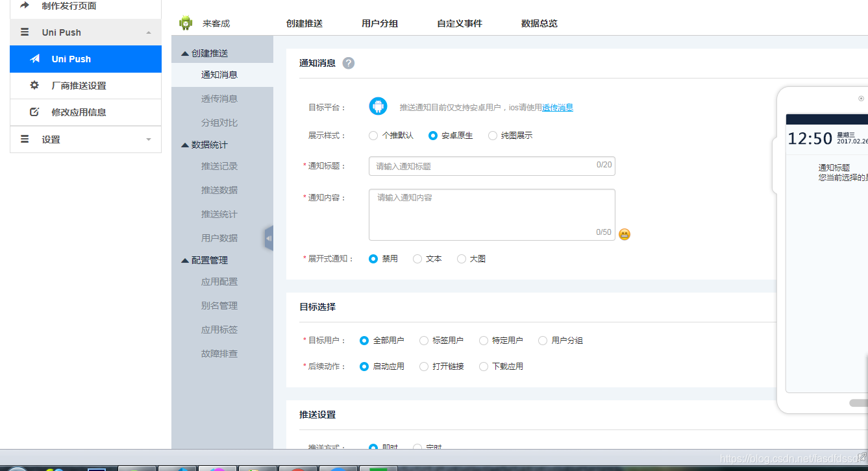Click the hamburger icon beside 设置

(x=23, y=139)
